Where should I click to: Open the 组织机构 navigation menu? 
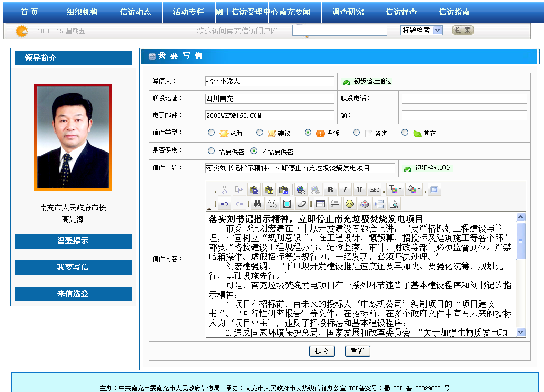82,12
